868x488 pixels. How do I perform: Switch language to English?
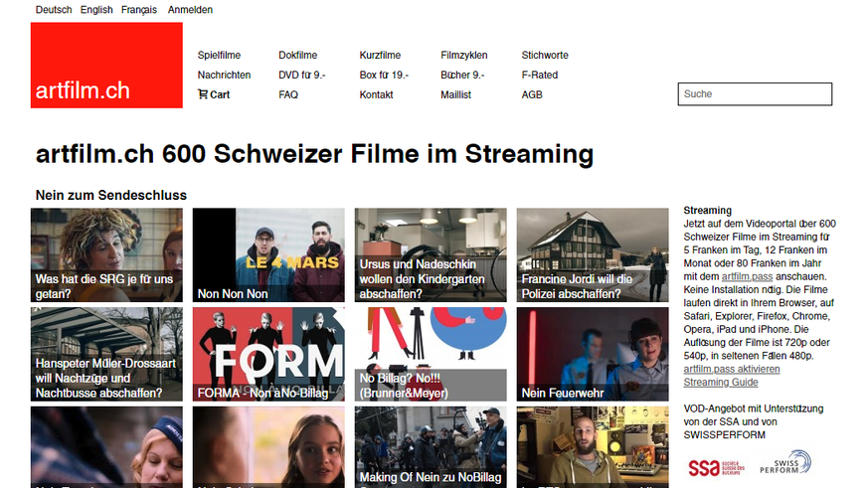coord(96,9)
